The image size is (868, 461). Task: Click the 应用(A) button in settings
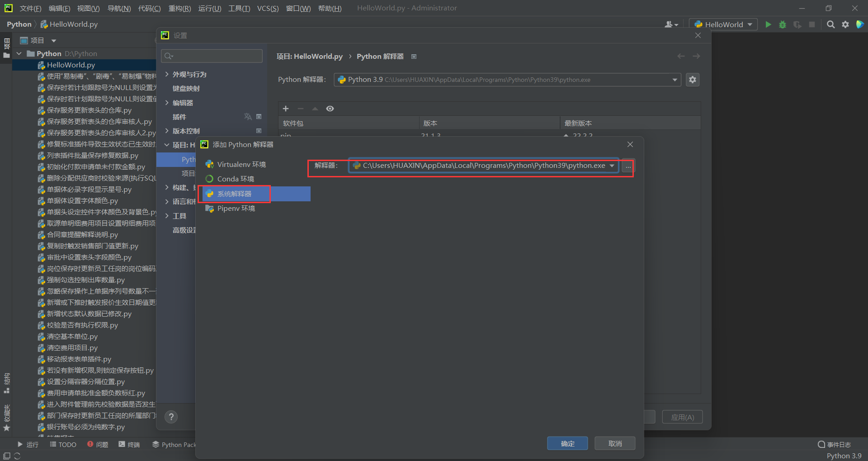coord(682,417)
